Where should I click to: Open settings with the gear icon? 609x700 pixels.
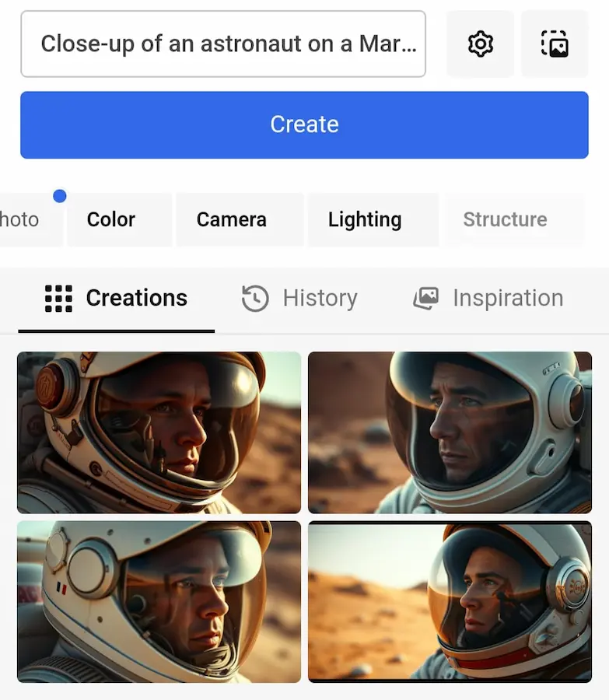tap(480, 44)
